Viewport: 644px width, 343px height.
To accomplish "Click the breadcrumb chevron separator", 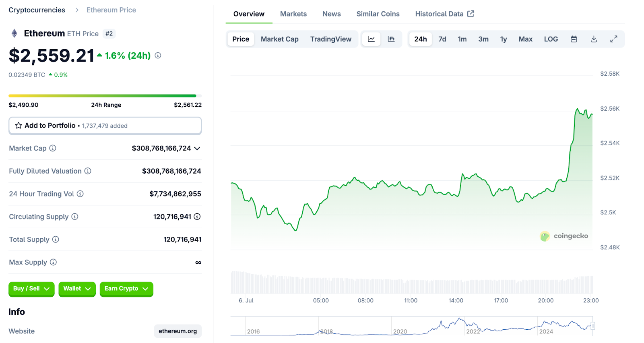I will click(76, 10).
